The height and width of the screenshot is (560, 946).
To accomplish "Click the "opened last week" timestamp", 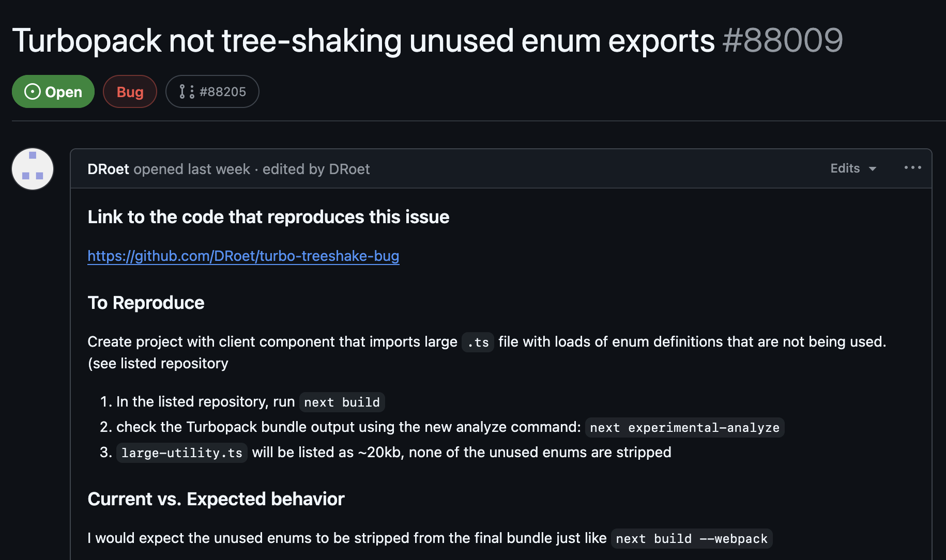I will [192, 169].
